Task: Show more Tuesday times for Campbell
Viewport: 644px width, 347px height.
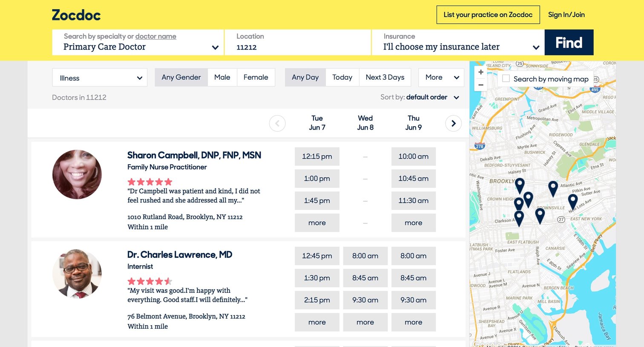Action: point(317,223)
